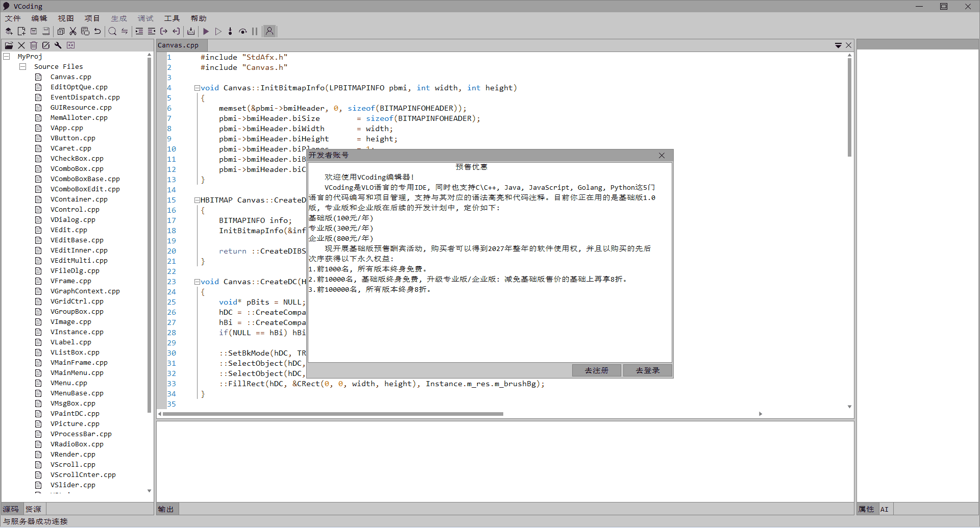Click the editor scroll right arrow
Viewport: 980px width, 528px height.
tap(761, 414)
